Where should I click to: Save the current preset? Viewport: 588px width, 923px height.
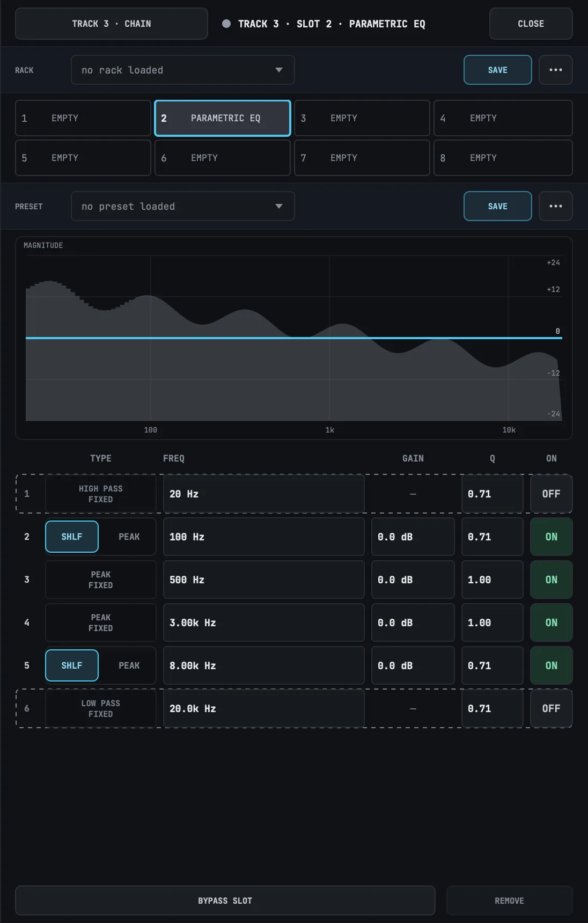click(498, 206)
